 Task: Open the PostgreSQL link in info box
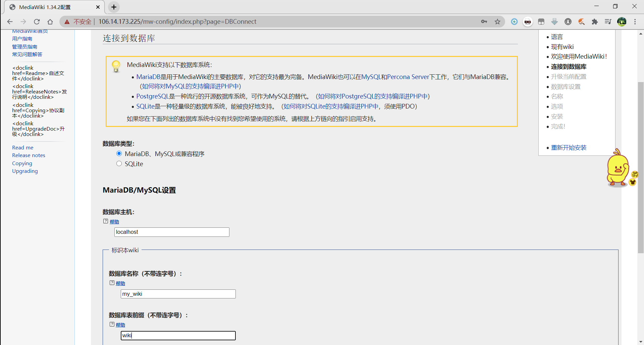(x=153, y=96)
